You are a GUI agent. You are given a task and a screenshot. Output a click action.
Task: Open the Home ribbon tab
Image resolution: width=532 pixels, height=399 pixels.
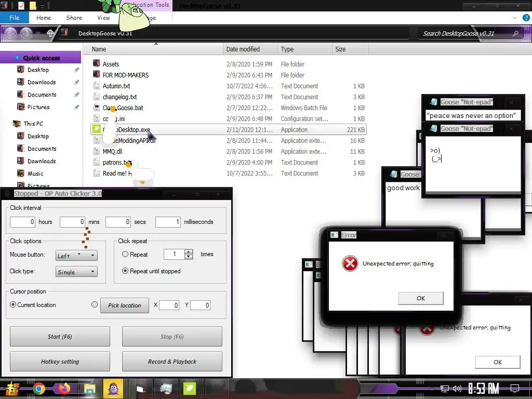[44, 18]
